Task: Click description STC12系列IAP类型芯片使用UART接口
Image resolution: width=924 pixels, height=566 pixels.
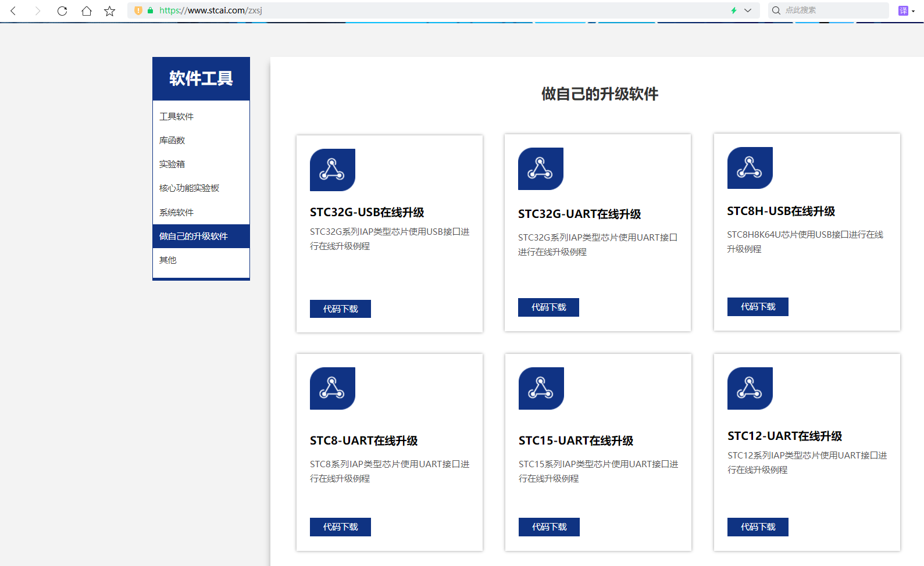Action: click(x=808, y=463)
